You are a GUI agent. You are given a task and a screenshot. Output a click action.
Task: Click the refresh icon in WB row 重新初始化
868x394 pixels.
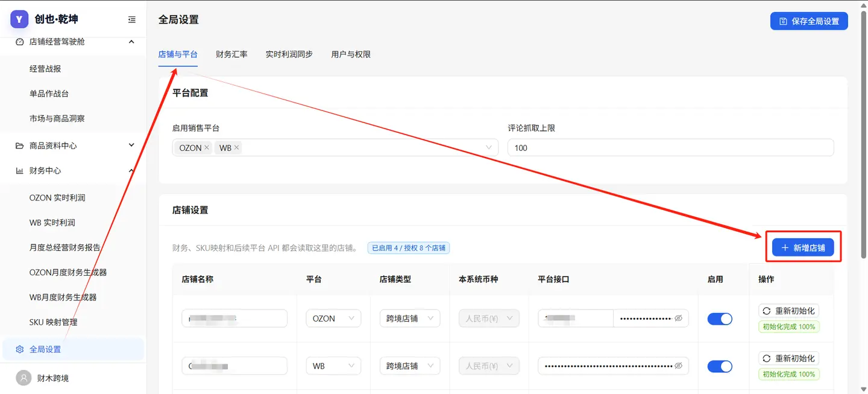767,358
